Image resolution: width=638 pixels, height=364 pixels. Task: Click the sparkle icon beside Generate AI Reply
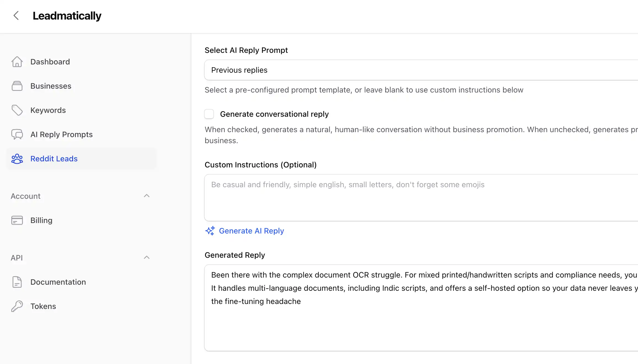click(210, 231)
